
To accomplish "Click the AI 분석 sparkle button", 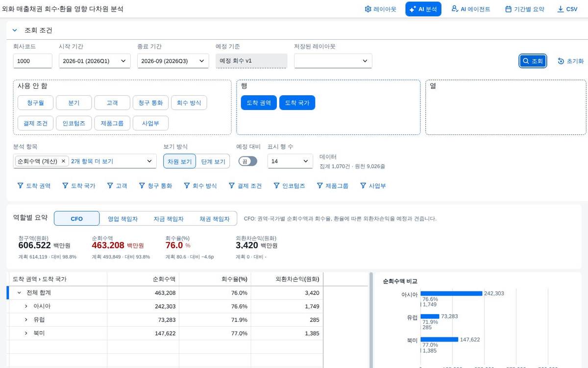I will (423, 9).
